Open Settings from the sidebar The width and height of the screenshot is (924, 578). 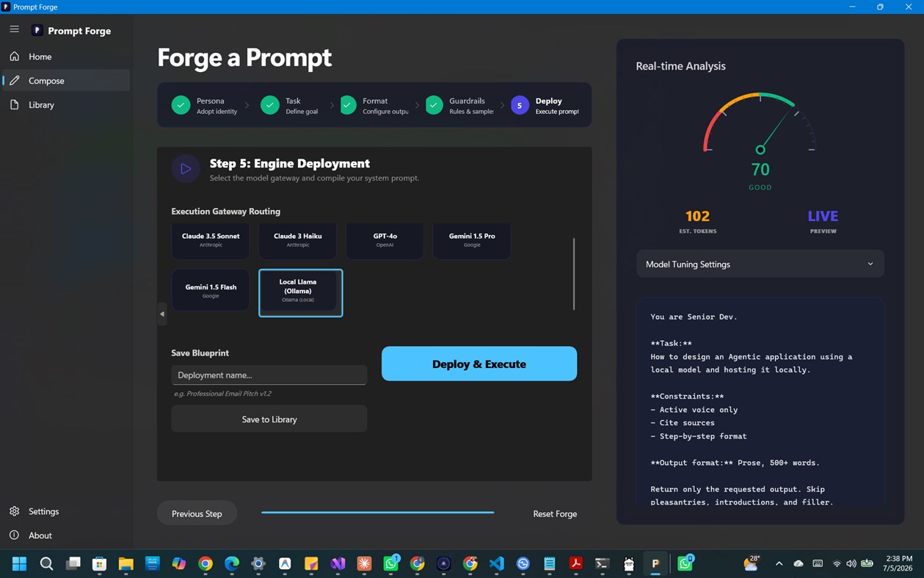66,511
